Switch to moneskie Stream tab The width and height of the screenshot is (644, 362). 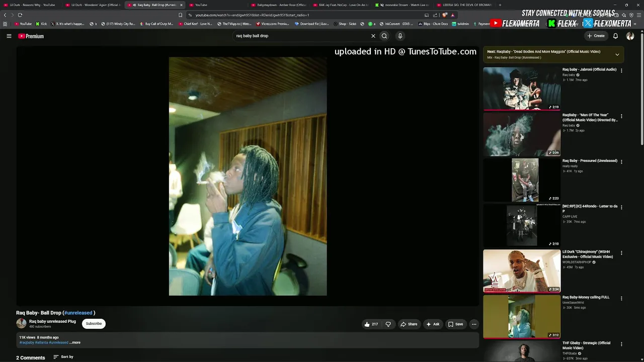pos(403,5)
